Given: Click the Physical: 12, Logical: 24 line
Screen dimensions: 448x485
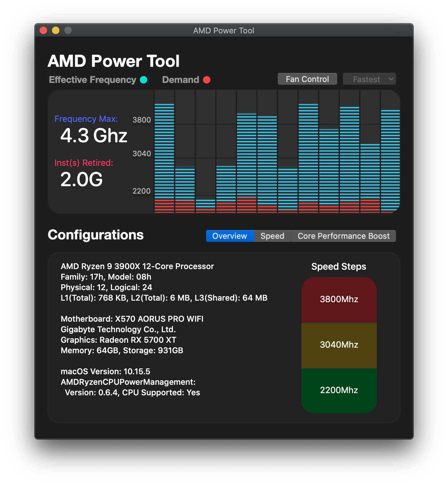Looking at the screenshot, I should click(x=106, y=287).
